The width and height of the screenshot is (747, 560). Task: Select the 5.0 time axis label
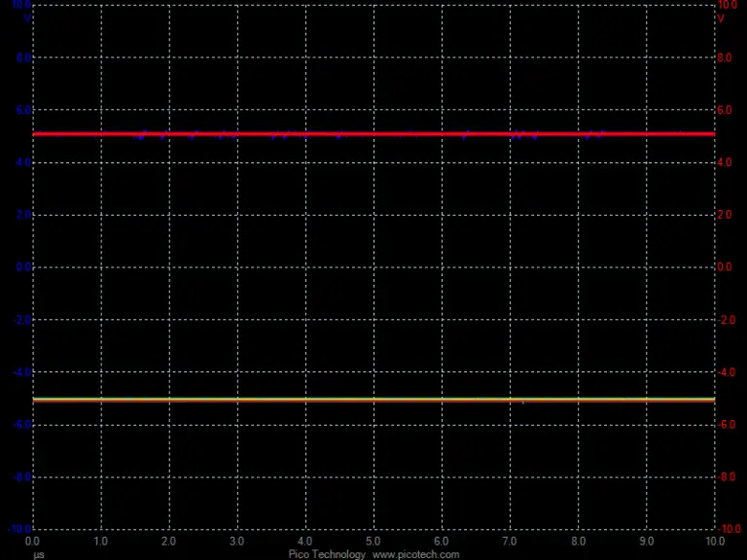click(x=373, y=542)
